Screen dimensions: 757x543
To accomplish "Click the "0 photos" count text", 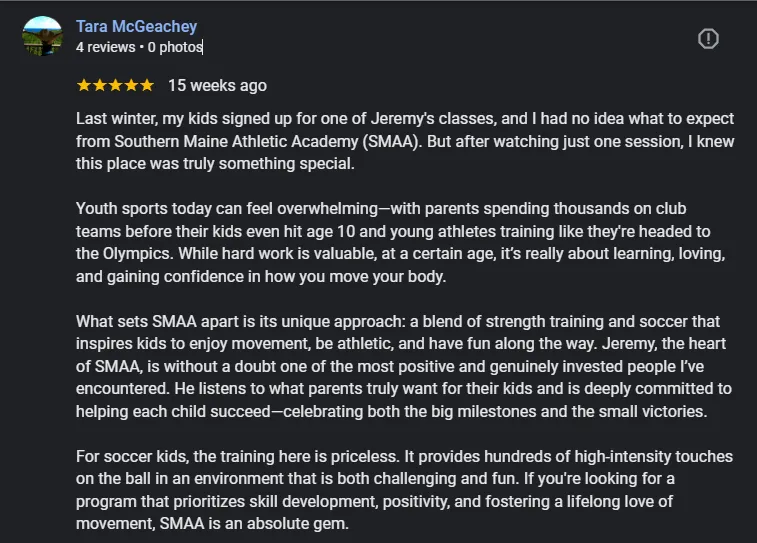I will pyautogui.click(x=175, y=47).
